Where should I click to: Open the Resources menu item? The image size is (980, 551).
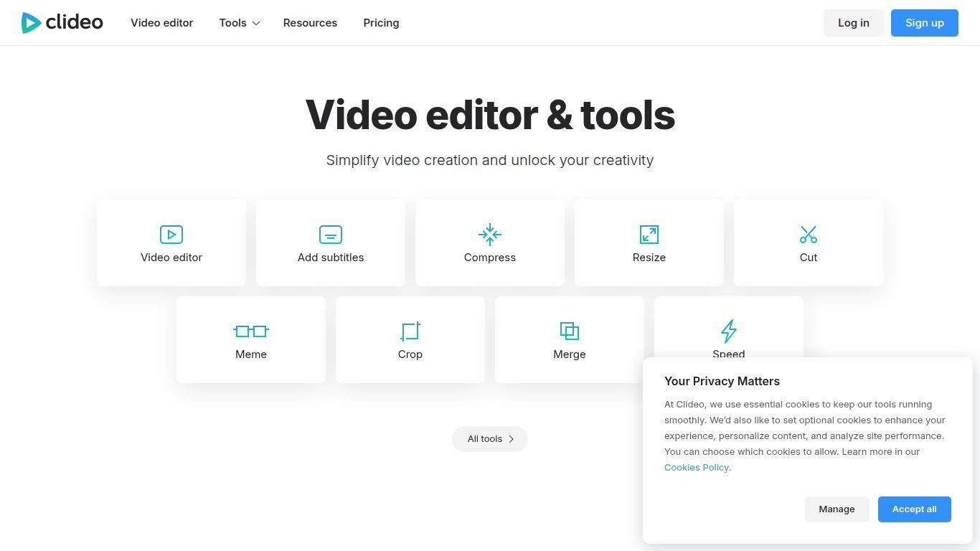point(310,23)
